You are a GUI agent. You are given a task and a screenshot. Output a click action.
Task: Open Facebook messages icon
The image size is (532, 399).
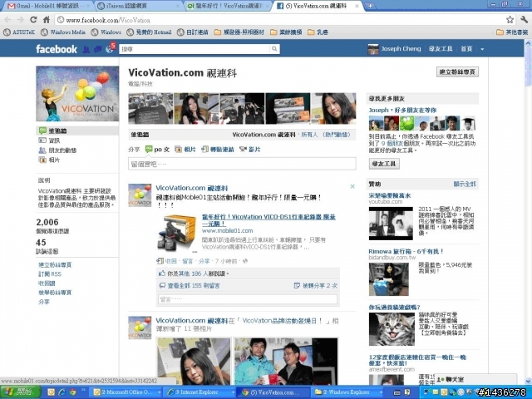click(98, 50)
